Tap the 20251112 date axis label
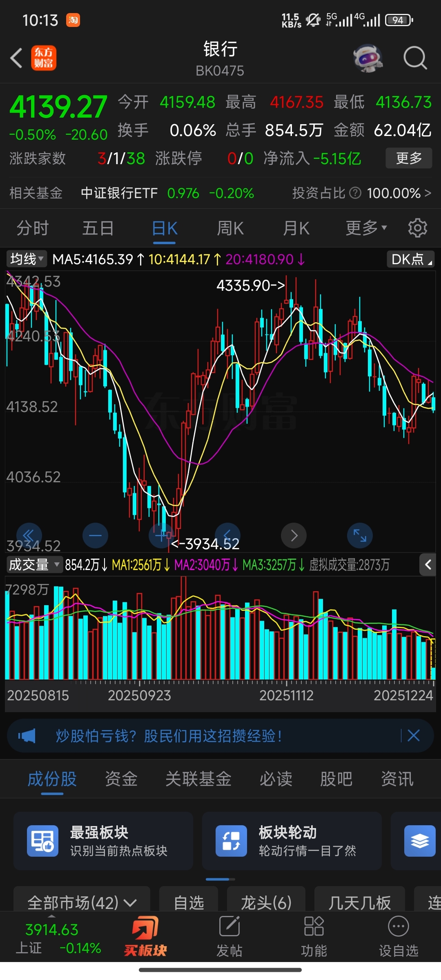441x980 pixels. (x=286, y=695)
